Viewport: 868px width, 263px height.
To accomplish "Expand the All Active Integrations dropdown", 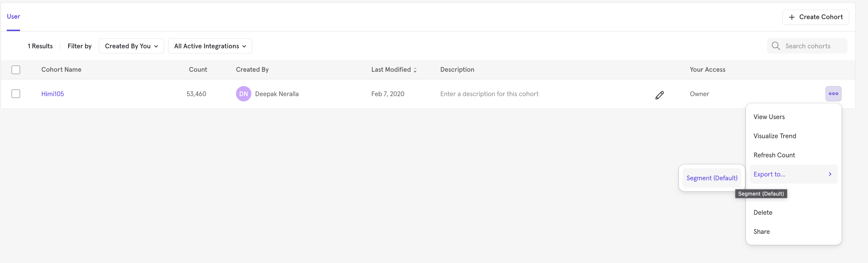I will (210, 46).
